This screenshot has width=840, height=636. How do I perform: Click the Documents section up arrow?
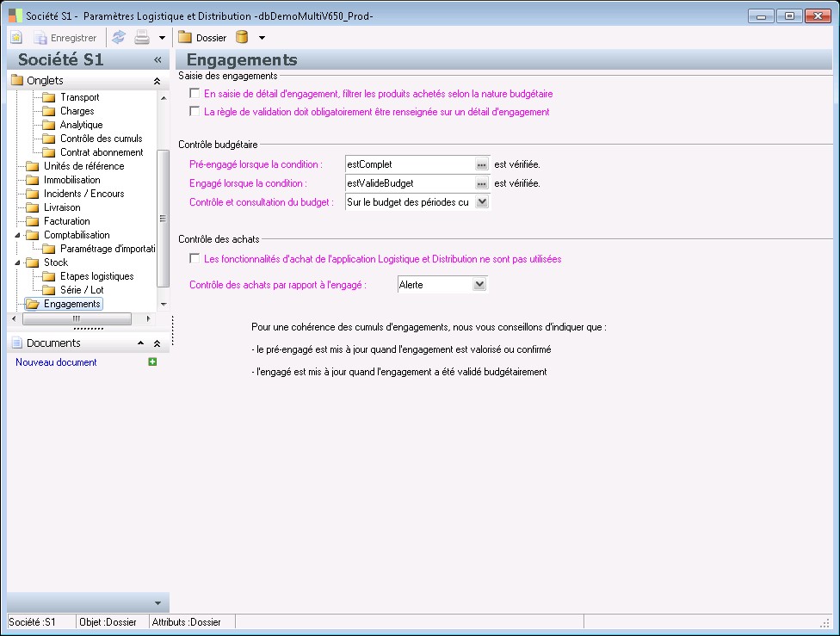click(x=140, y=343)
